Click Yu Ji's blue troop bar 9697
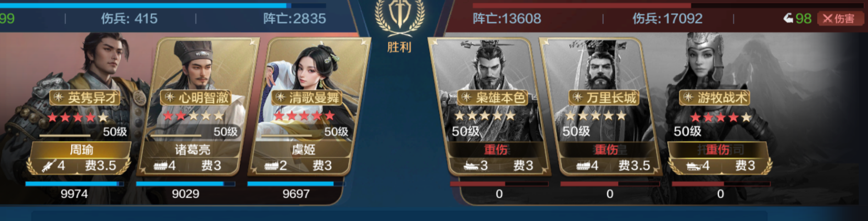The height and width of the screenshot is (221, 868). [296, 184]
